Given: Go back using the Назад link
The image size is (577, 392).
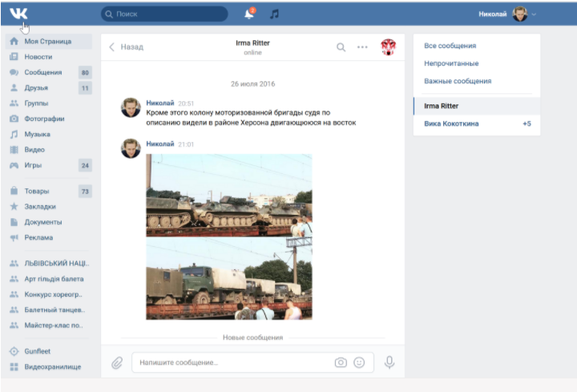Looking at the screenshot, I should 127,46.
